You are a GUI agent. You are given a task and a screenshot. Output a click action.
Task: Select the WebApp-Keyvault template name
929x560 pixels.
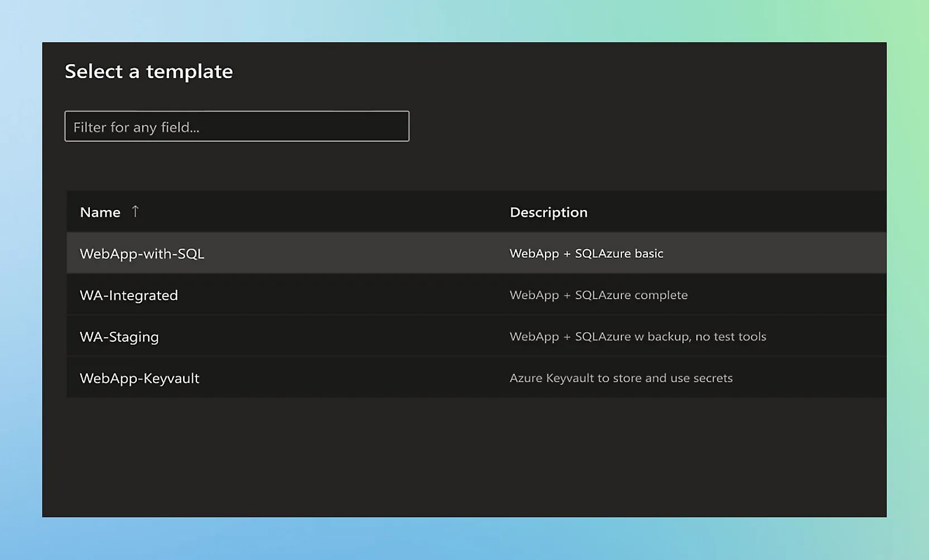click(x=139, y=379)
